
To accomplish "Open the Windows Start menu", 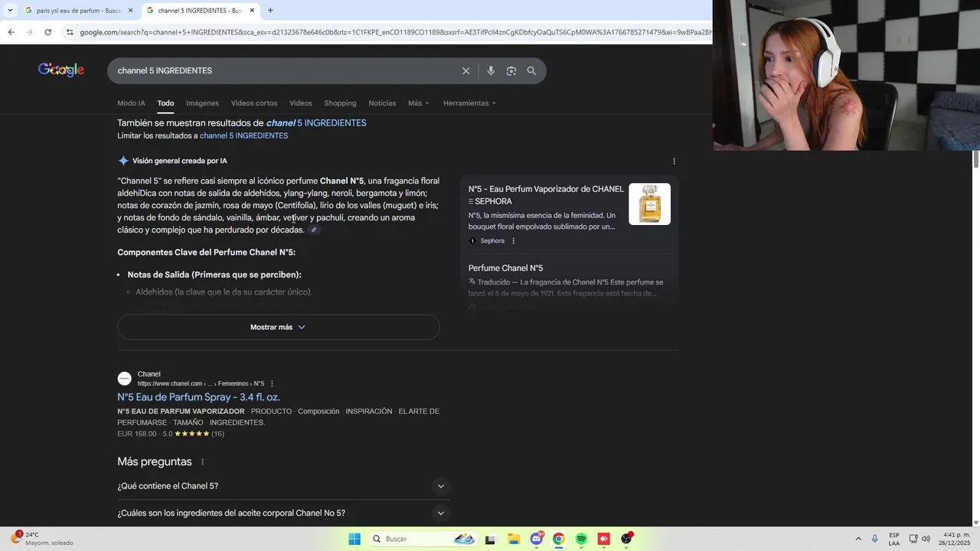I will (x=354, y=539).
